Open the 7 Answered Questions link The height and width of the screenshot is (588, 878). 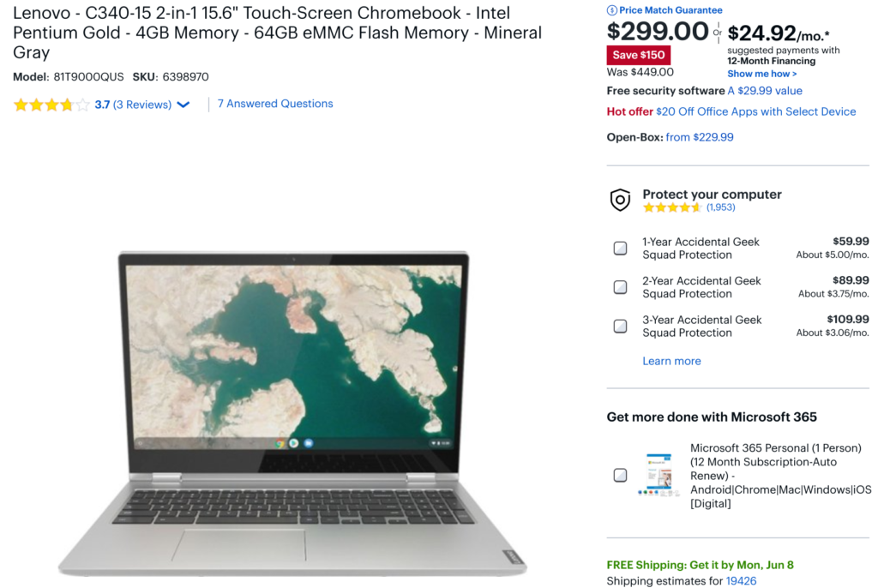click(x=275, y=104)
